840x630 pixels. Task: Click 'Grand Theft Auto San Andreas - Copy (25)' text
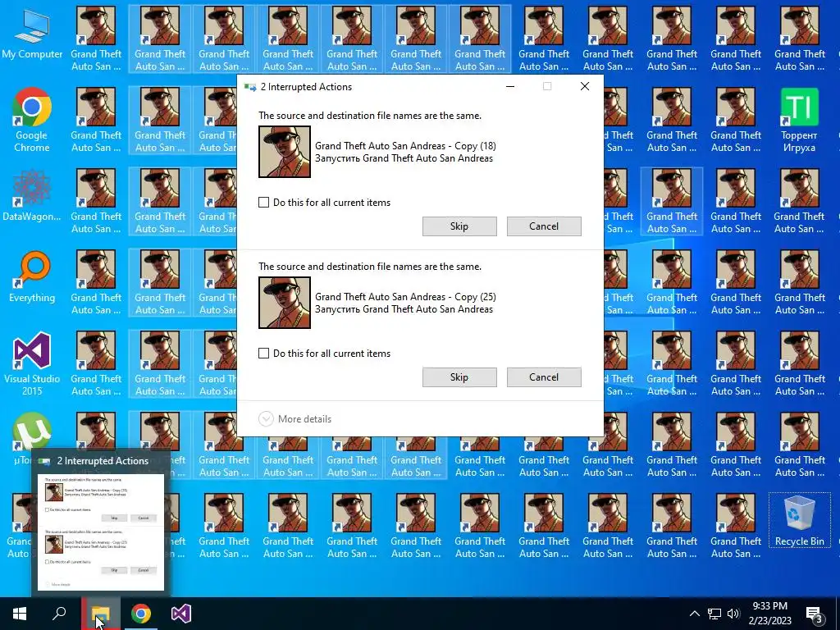click(x=405, y=297)
